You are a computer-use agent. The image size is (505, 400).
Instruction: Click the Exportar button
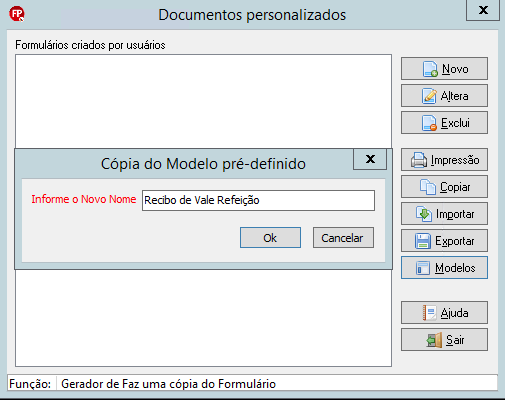coord(444,241)
